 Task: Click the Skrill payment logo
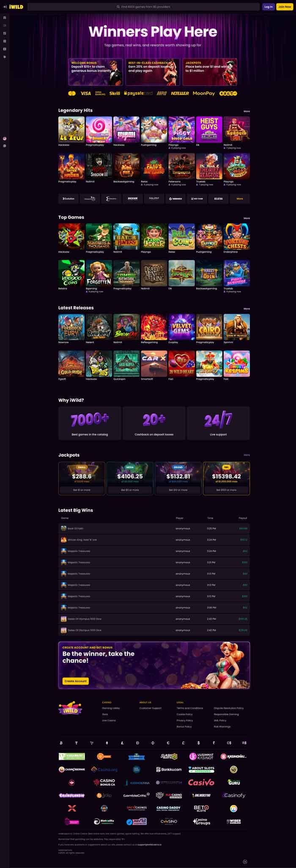pos(115,93)
